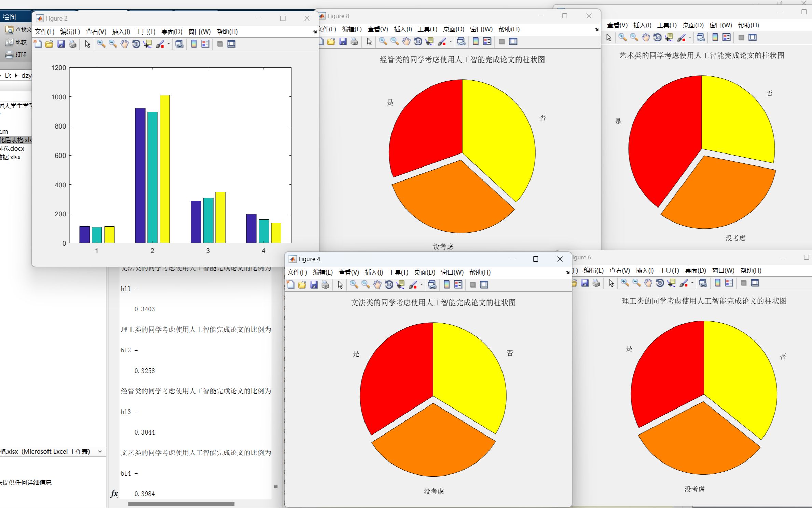This screenshot has height=508, width=812.
Task: Click Data Cursor tool in Figure 2
Action: tap(148, 44)
